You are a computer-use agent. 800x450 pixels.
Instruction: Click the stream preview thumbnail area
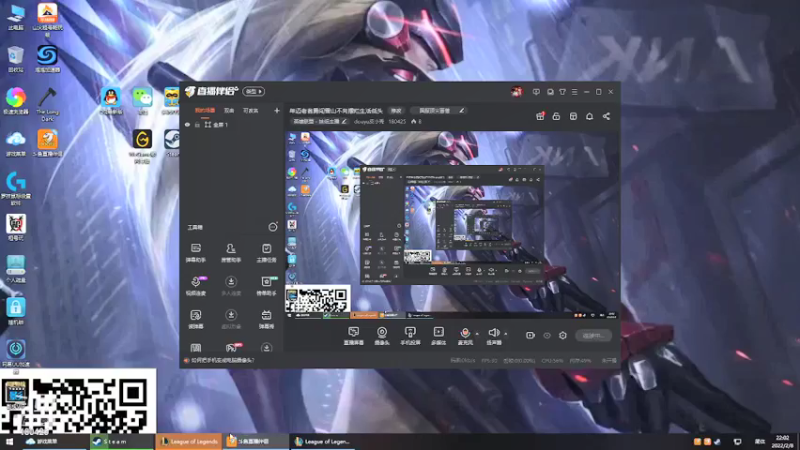click(x=452, y=225)
